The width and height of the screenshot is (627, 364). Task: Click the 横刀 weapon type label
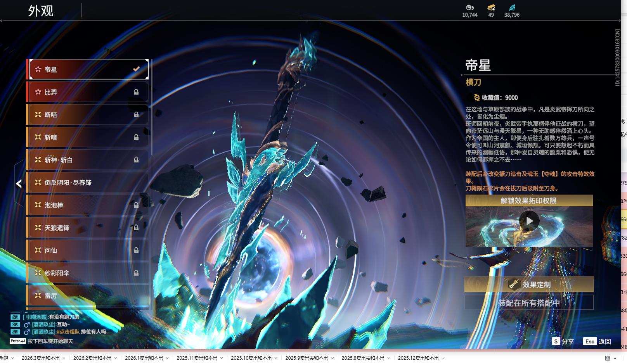point(473,82)
